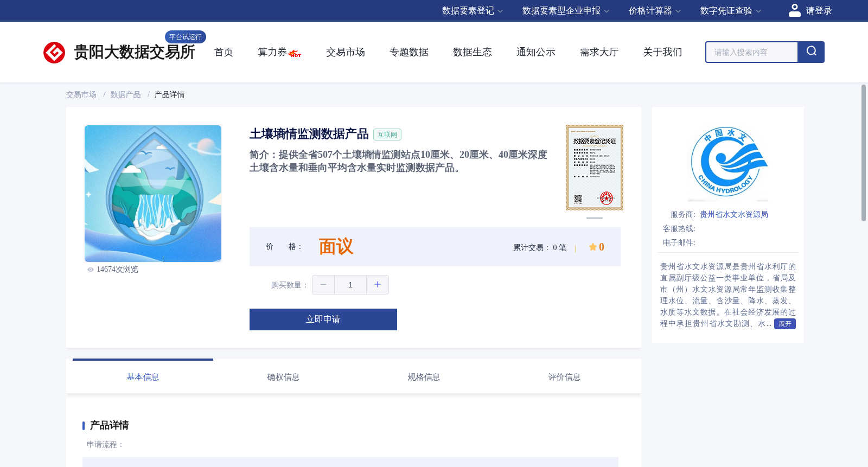Switch to 基本信息 tab

tap(143, 376)
